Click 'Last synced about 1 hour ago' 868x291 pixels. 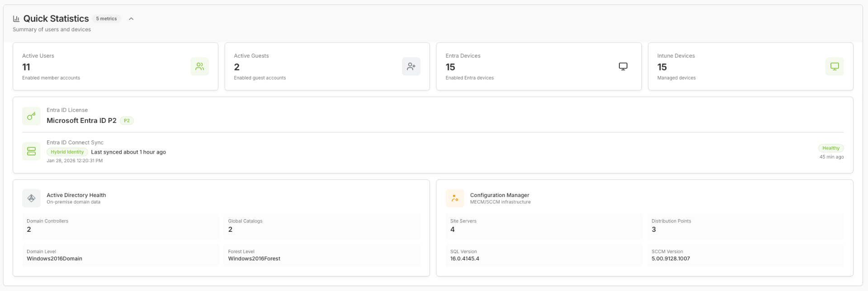point(128,152)
